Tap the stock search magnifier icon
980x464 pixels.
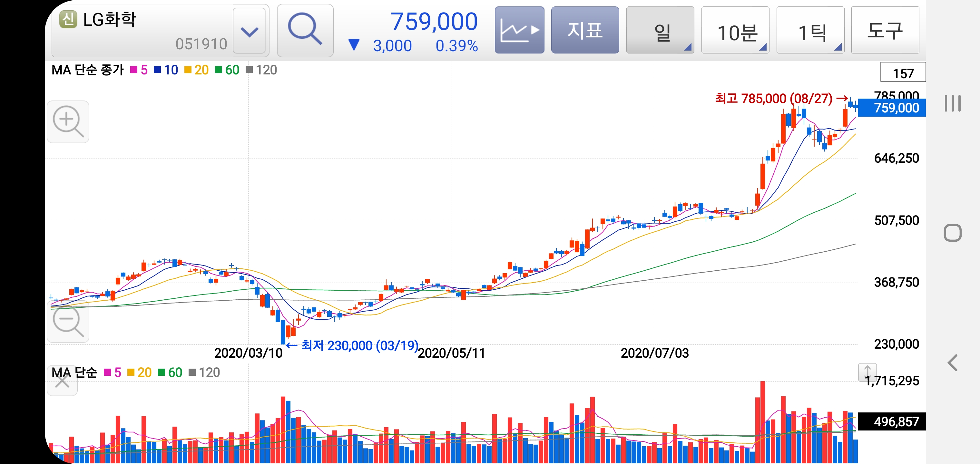coord(305,30)
